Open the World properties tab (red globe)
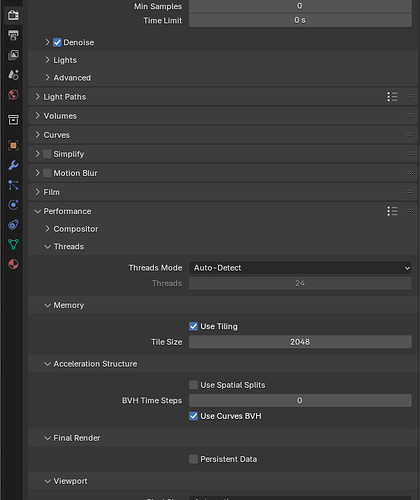Viewport: 420px width, 500px height. point(13,95)
